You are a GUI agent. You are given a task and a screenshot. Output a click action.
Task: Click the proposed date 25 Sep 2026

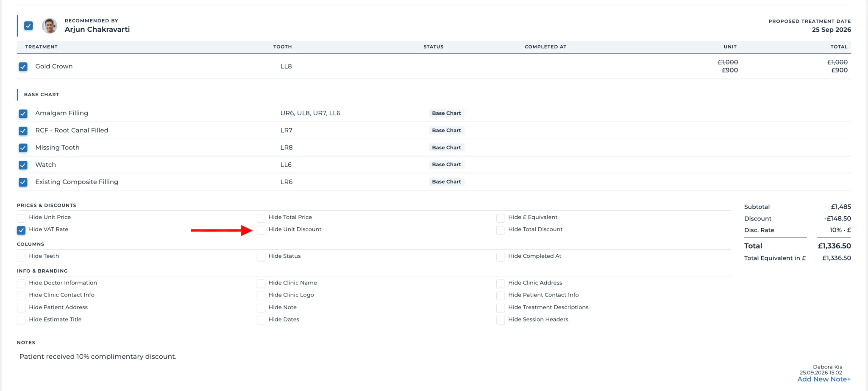[x=831, y=30]
